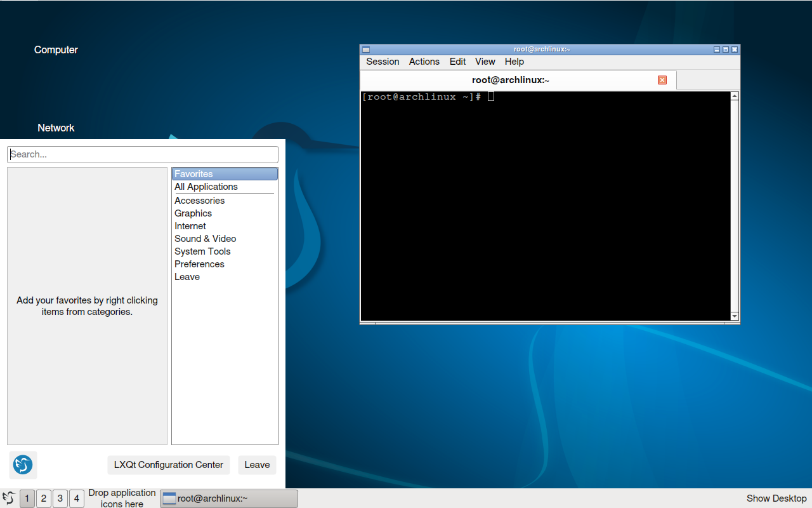Click the terminal icon on the taskbar button
The width and height of the screenshot is (812, 508).
click(x=169, y=498)
